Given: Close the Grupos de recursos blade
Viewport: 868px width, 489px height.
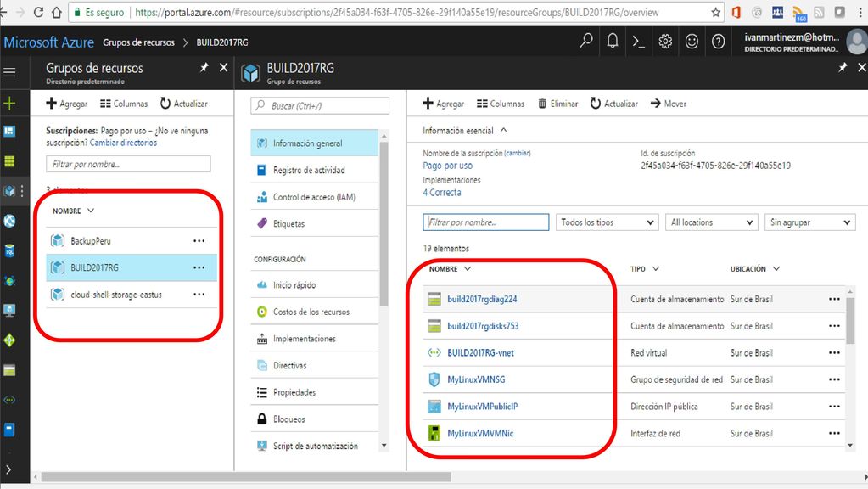Looking at the screenshot, I should (224, 68).
